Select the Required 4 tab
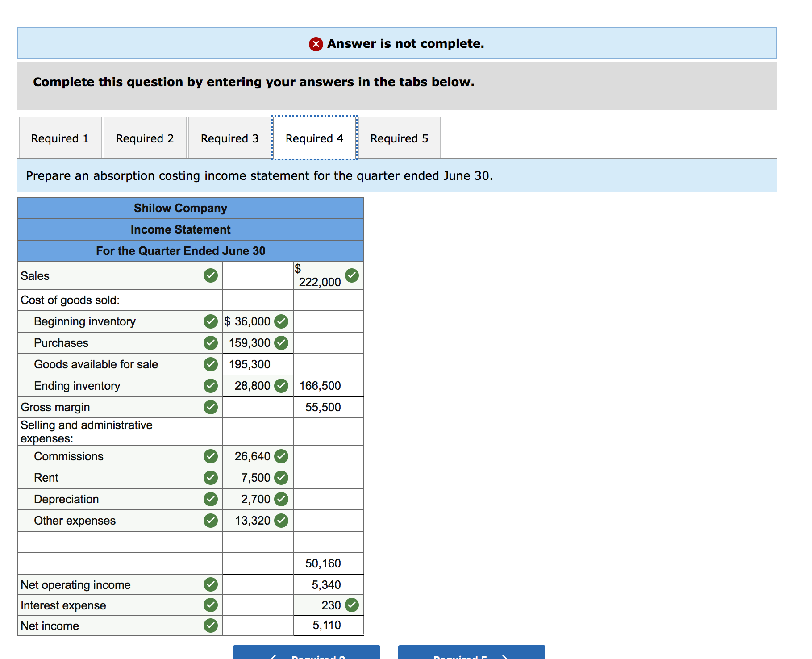The image size is (812, 659). pyautogui.click(x=315, y=138)
